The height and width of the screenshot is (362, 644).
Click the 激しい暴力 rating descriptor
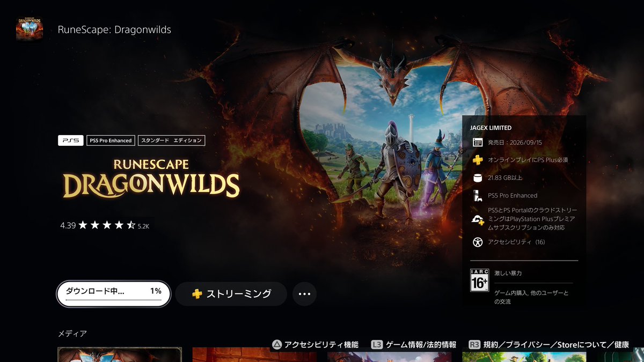(508, 273)
